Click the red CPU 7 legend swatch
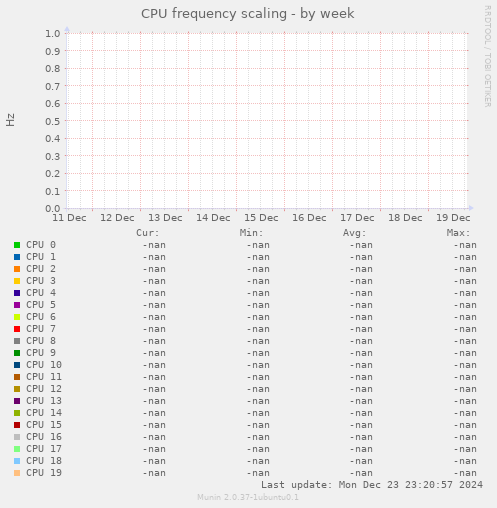Image resolution: width=497 pixels, height=508 pixels. [17, 329]
